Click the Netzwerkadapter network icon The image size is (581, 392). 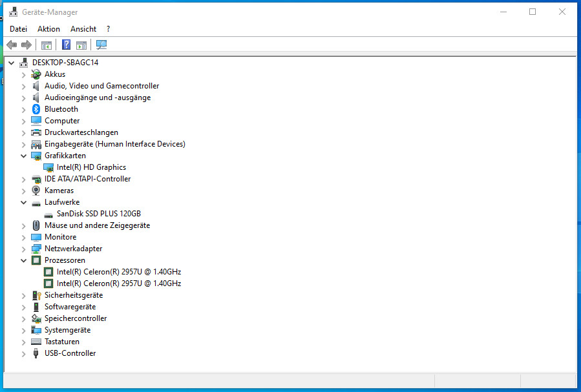36,249
